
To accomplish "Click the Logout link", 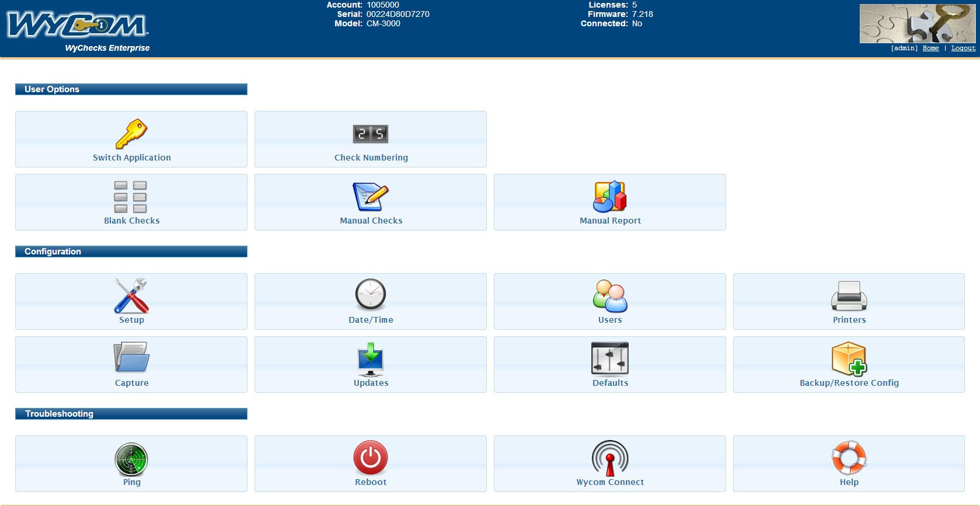I will pos(963,48).
